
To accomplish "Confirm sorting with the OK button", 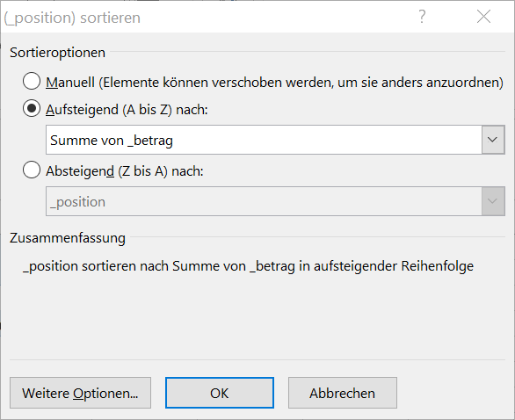I will [220, 393].
